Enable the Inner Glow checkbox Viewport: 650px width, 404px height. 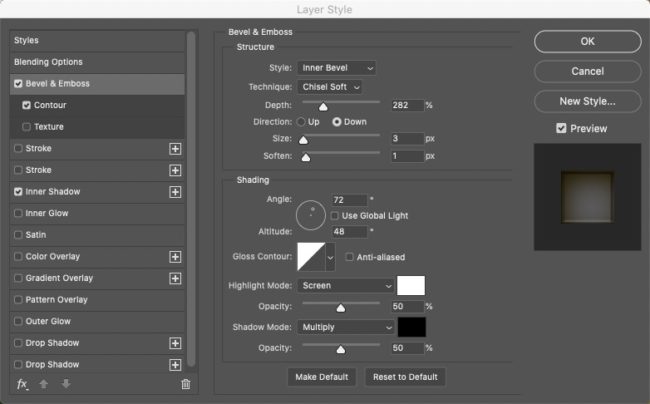pos(18,213)
